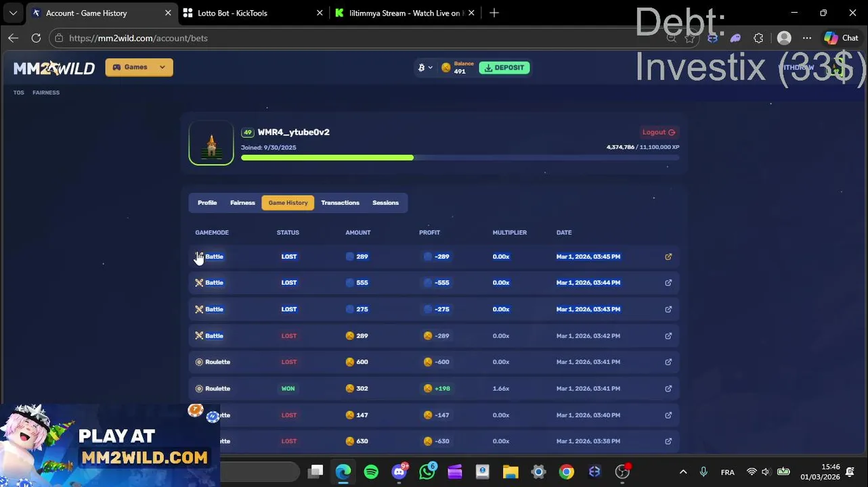Click the username WMR4_ytube0v2

pyautogui.click(x=294, y=132)
